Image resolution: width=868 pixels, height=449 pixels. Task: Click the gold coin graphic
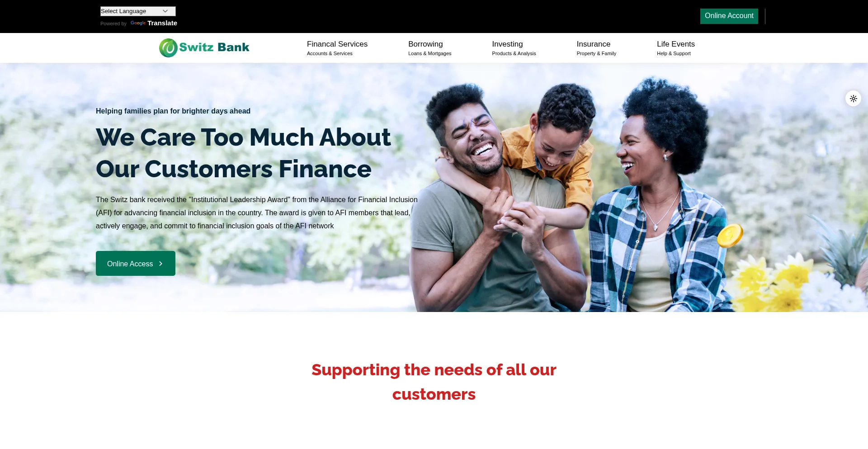(x=730, y=236)
